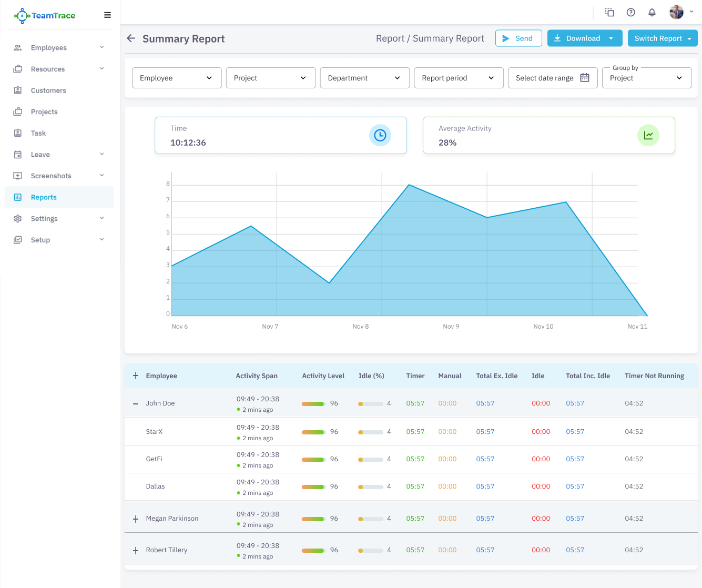702x588 pixels.
Task: Click the clock icon in Time card
Action: (380, 135)
